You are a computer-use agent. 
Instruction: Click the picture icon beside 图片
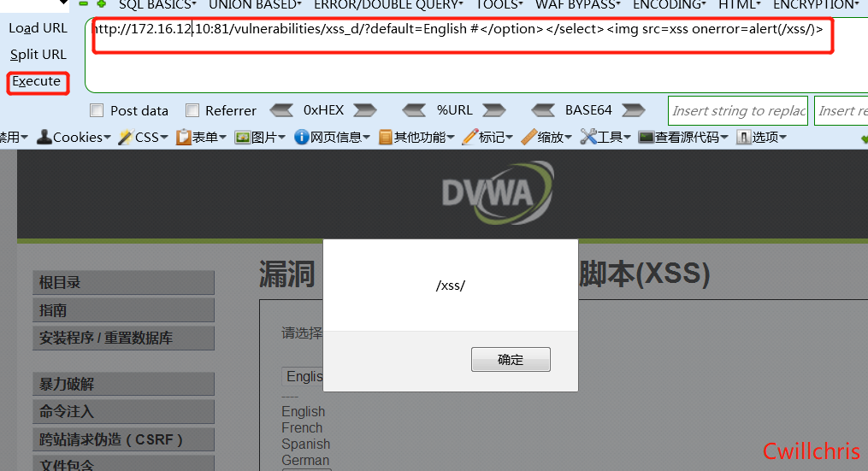(x=243, y=138)
